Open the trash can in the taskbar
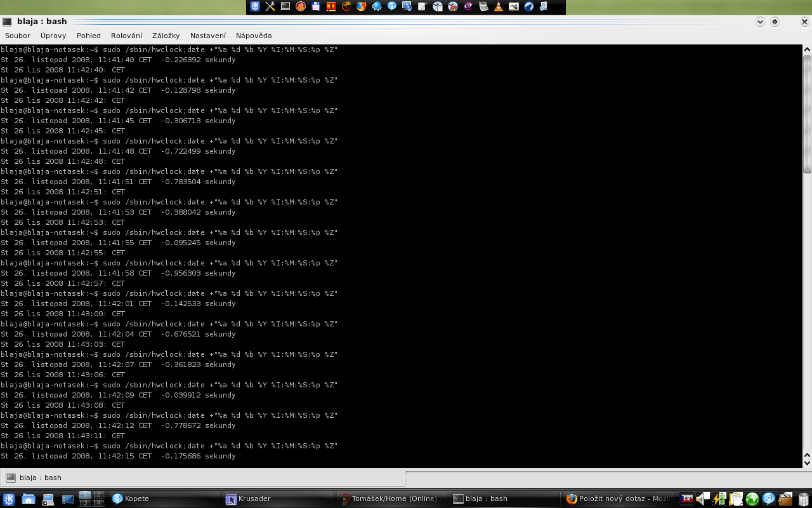 pyautogui.click(x=803, y=499)
